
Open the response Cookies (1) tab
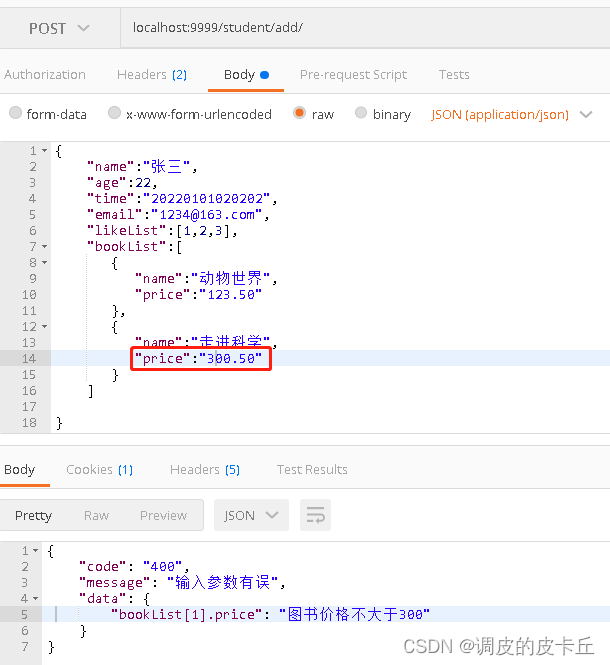point(100,469)
